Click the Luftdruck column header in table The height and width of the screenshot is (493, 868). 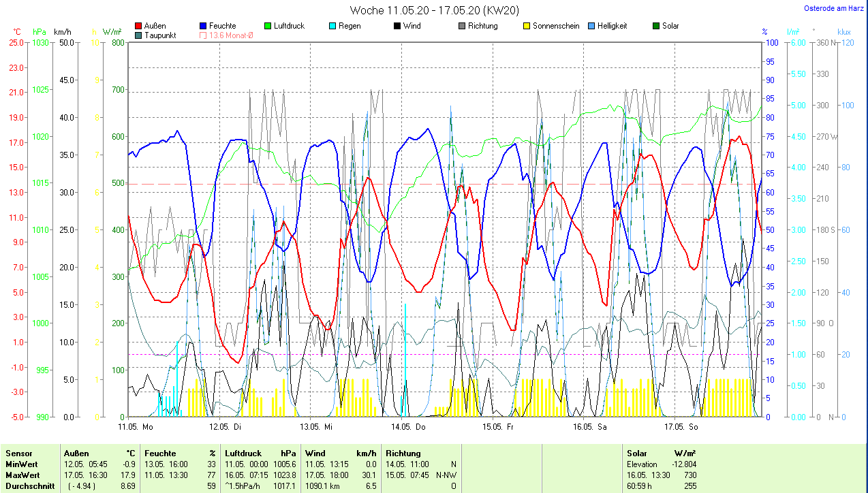pos(243,453)
